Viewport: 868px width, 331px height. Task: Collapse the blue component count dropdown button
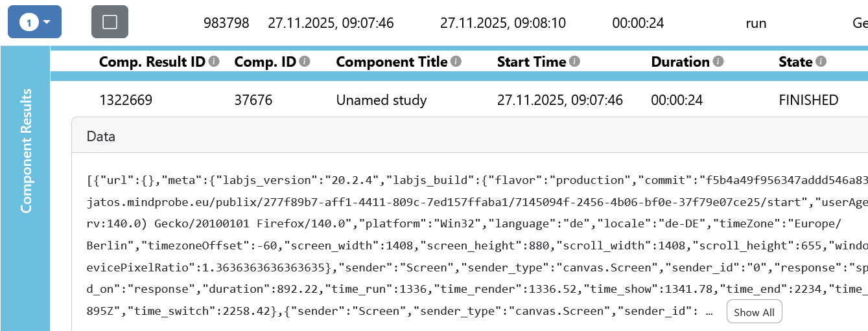point(34,22)
